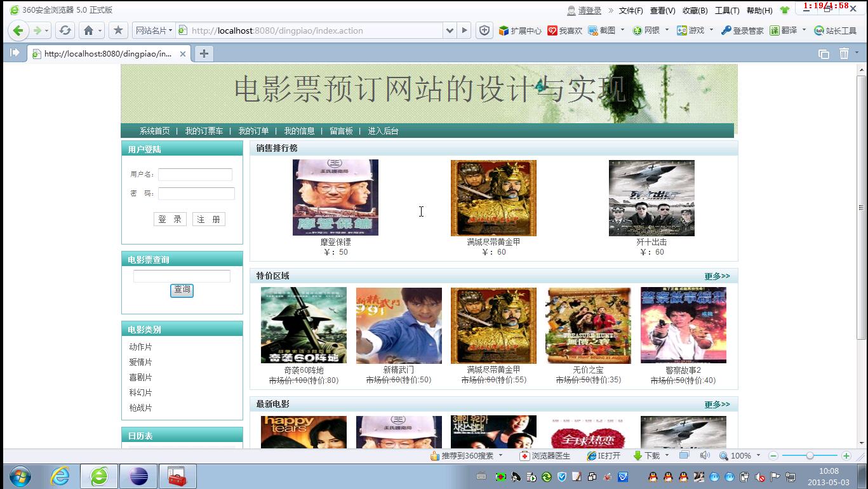The image size is (868, 489).
Task: Open the Windows Start menu
Action: [x=20, y=476]
